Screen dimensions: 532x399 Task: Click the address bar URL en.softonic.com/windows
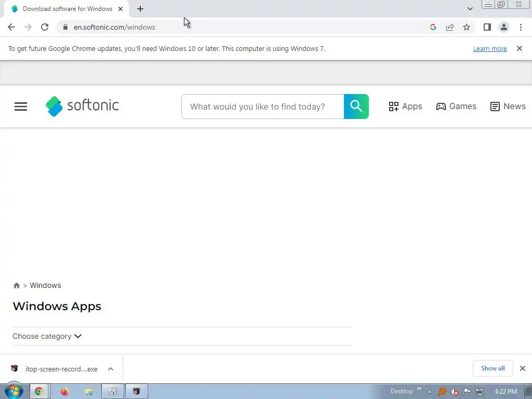point(114,27)
